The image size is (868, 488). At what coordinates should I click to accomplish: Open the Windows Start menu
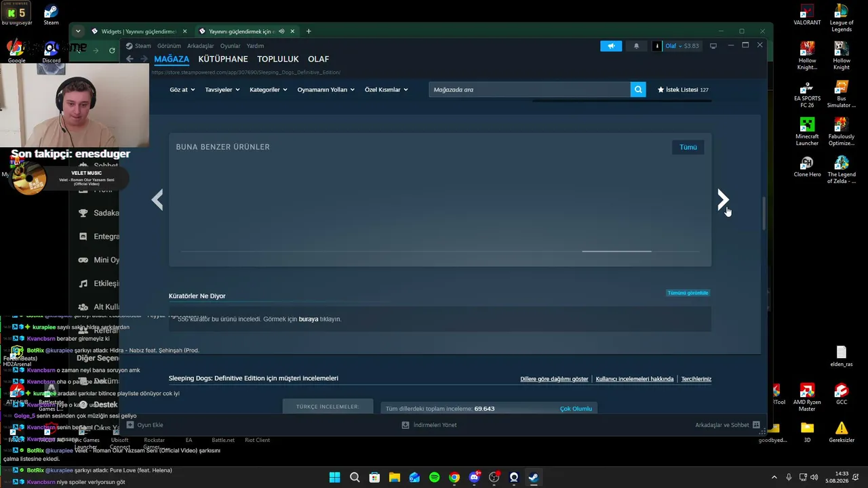[x=334, y=477]
